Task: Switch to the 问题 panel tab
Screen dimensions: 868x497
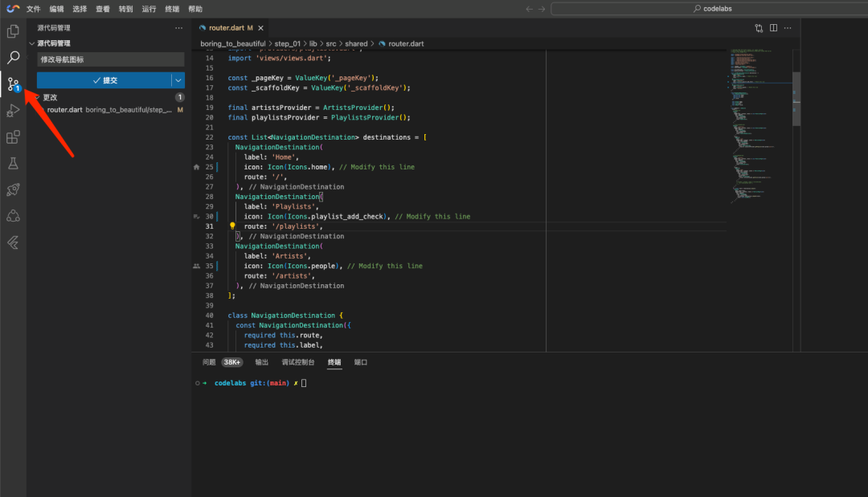Action: (x=209, y=362)
